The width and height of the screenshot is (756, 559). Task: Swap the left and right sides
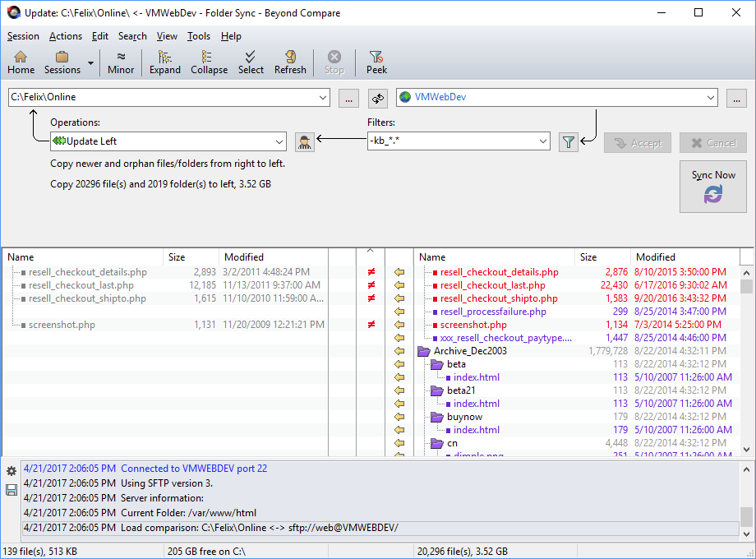378,98
